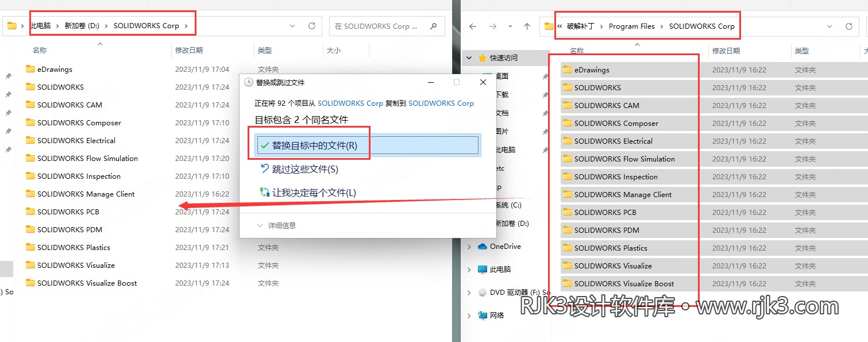Sort right window by 类型 column
The height and width of the screenshot is (342, 868).
point(802,51)
